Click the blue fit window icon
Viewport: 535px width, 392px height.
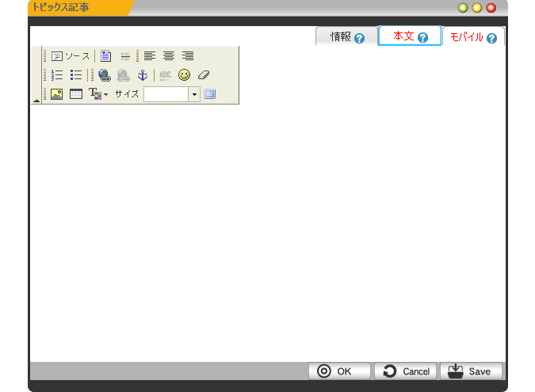click(x=209, y=94)
